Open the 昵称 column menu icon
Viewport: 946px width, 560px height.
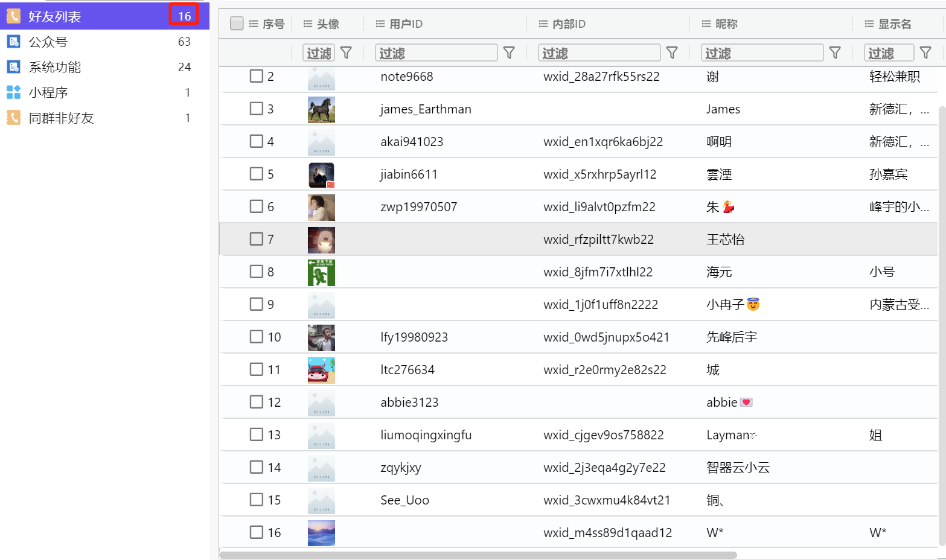tap(706, 24)
